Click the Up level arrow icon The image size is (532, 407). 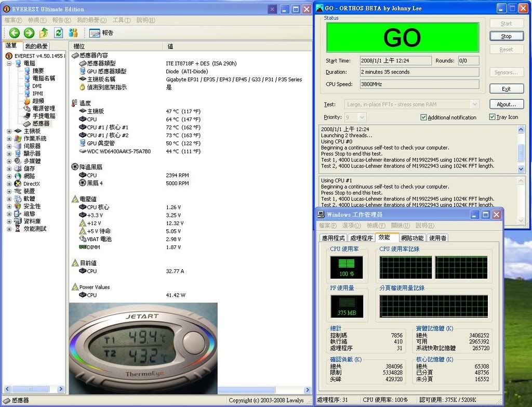[x=44, y=33]
